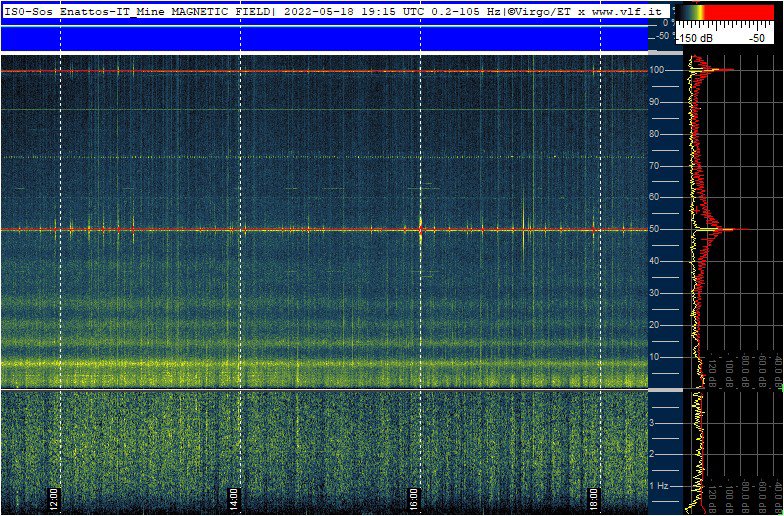The width and height of the screenshot is (784, 516).
Task: Select the 14:00 time marker label
Action: click(233, 496)
